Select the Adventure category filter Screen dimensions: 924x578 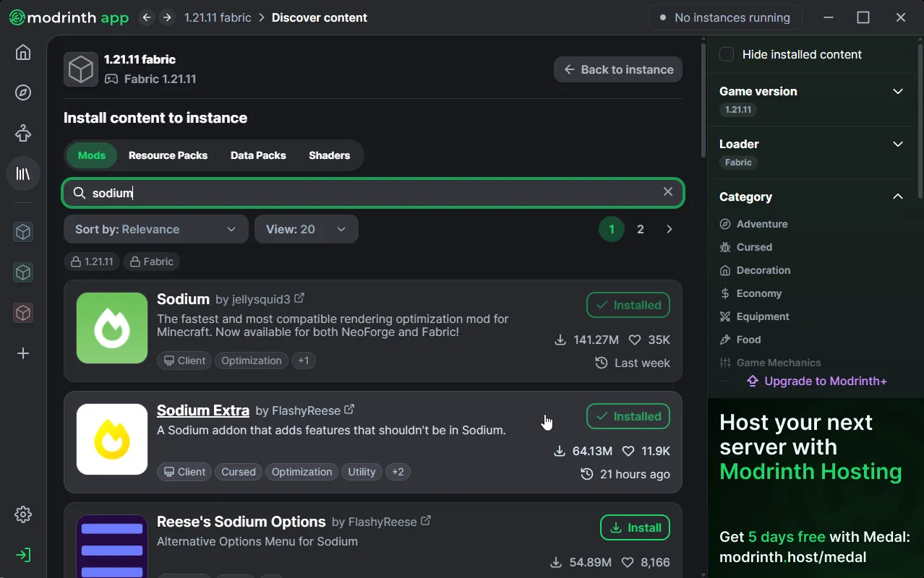pos(761,224)
